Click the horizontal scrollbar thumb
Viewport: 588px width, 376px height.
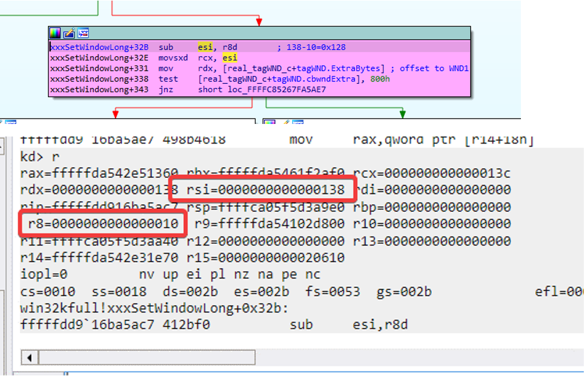click(147, 357)
